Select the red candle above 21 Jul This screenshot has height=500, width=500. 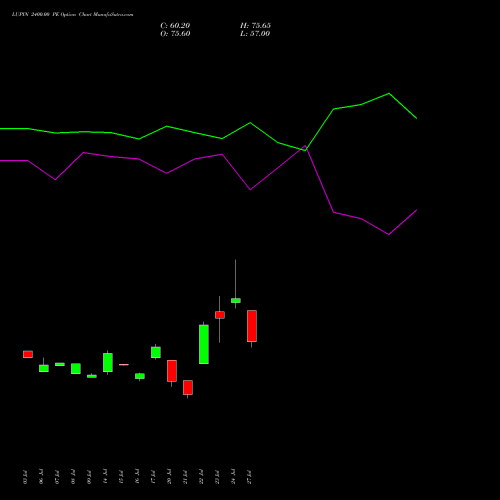point(188,387)
